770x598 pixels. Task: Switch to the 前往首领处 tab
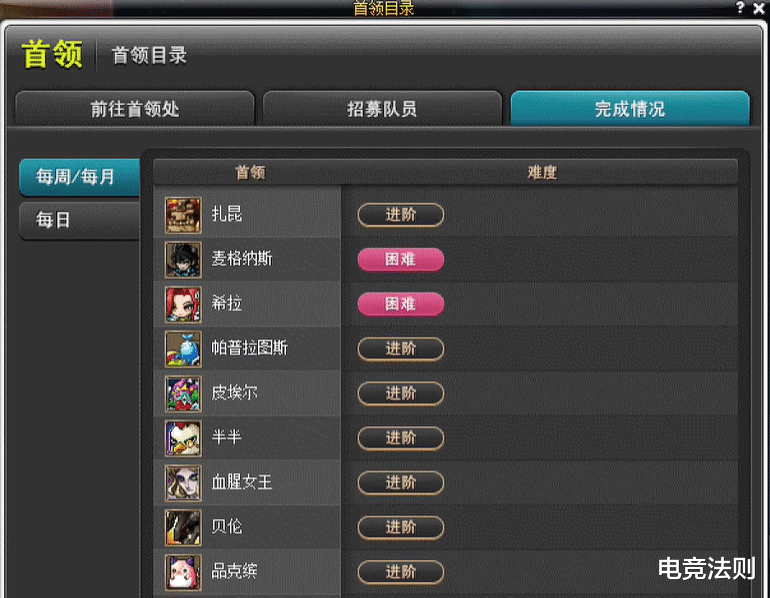(135, 108)
